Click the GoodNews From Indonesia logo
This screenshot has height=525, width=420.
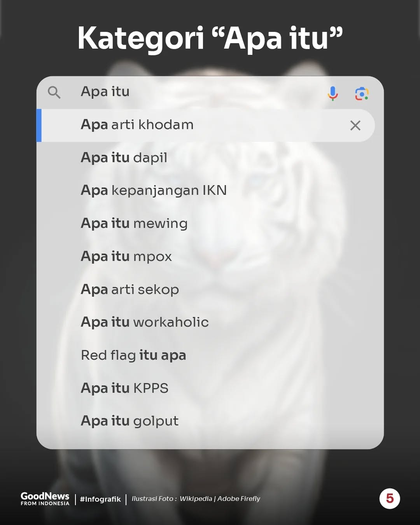[45, 499]
